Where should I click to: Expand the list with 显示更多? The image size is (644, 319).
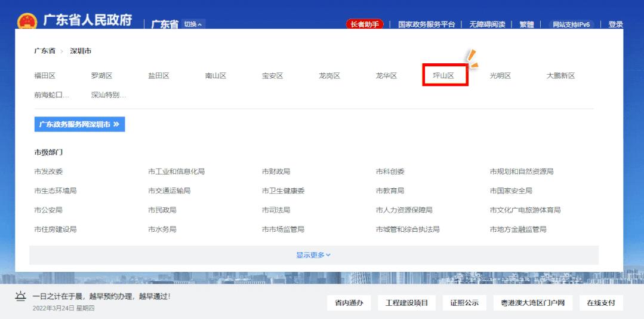click(313, 255)
